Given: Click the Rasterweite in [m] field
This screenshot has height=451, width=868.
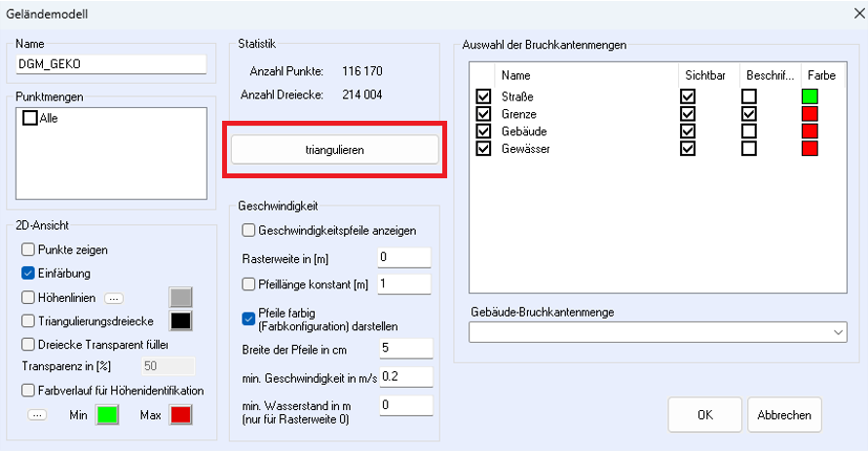Looking at the screenshot, I should tap(403, 257).
